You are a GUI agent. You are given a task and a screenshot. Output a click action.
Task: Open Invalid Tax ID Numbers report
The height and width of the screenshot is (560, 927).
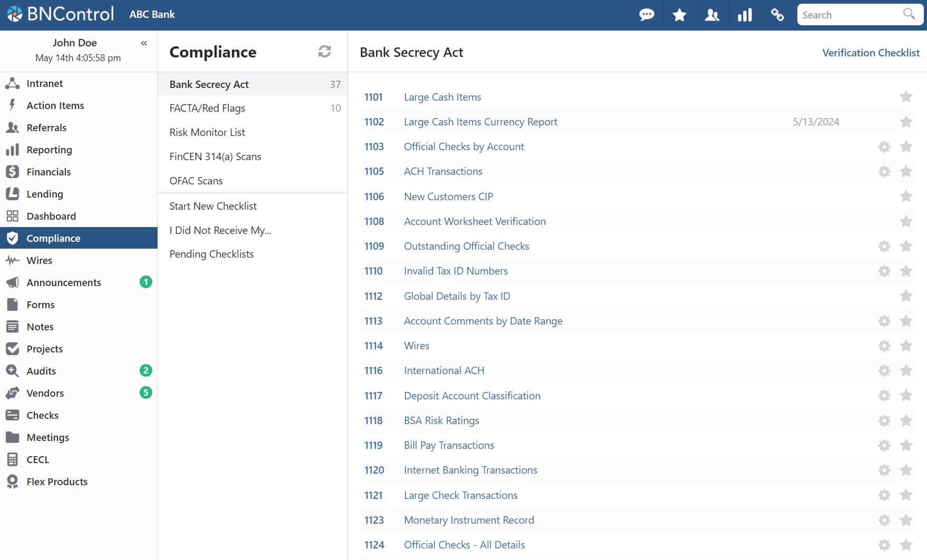point(455,271)
